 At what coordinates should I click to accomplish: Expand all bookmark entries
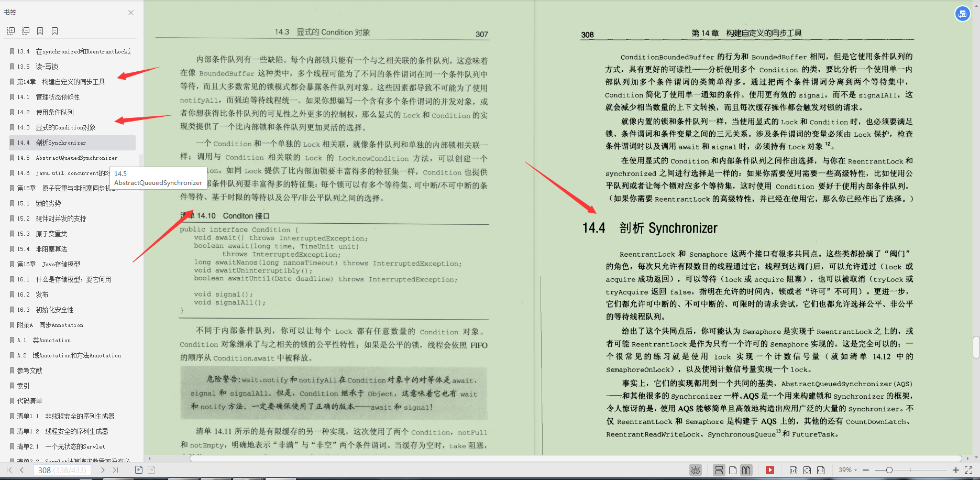11,31
